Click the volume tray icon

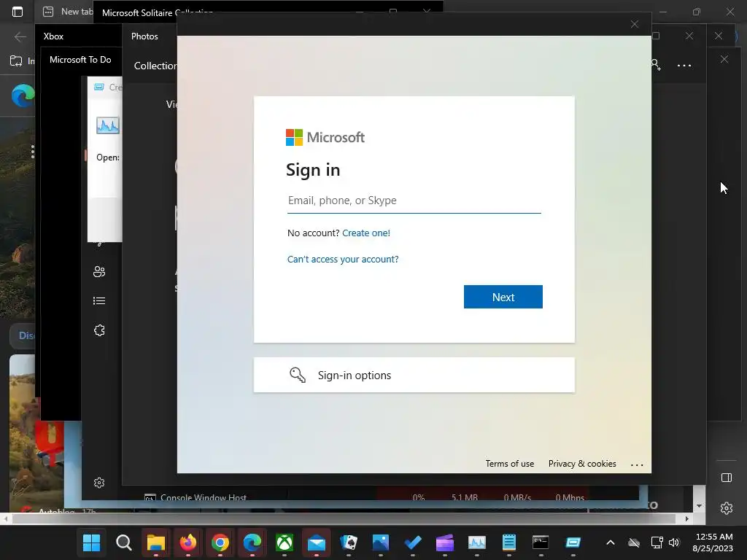(x=674, y=542)
